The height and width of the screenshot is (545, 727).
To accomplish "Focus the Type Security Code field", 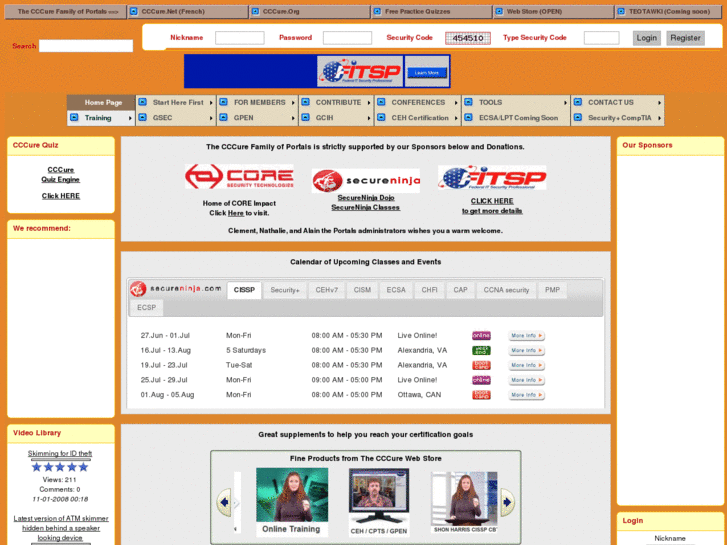I will (x=601, y=38).
